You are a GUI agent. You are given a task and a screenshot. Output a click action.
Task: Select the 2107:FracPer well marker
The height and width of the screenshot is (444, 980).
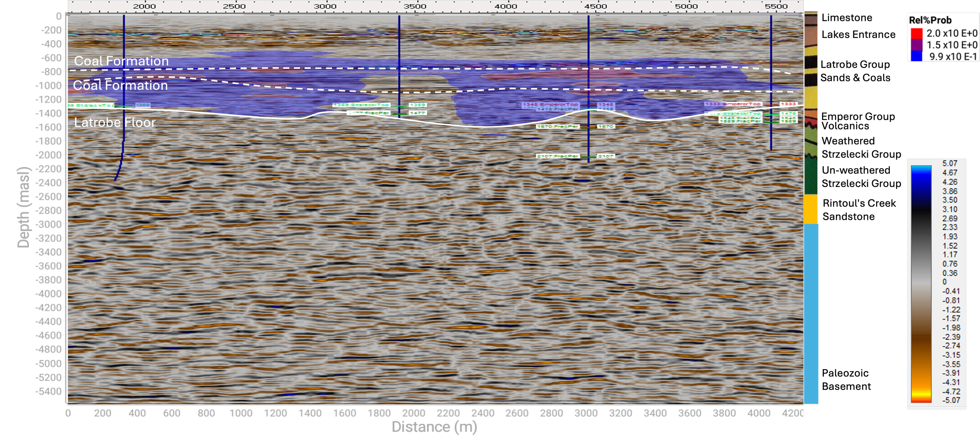(557, 156)
